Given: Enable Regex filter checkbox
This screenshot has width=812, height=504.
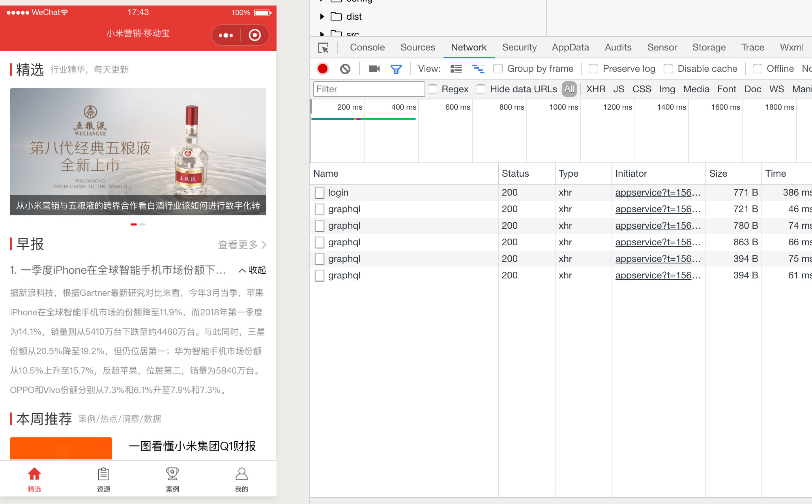Looking at the screenshot, I should (432, 89).
